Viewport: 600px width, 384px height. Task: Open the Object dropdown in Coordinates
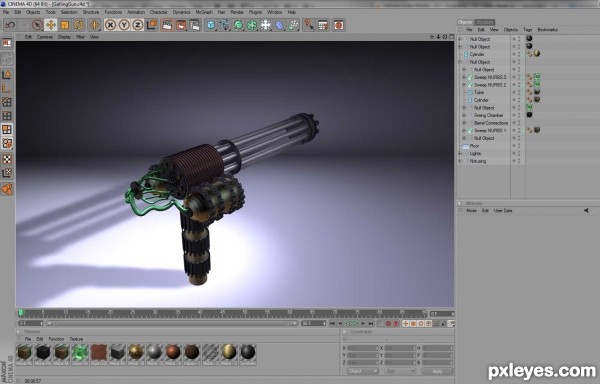pyautogui.click(x=363, y=371)
